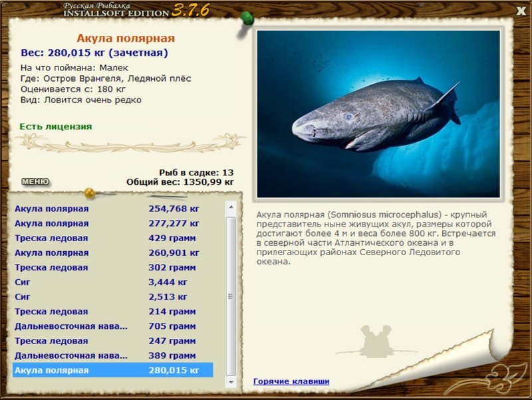Click the Оценивается с: 180 кг line
Image resolution: width=532 pixels, height=400 pixels.
click(73, 89)
